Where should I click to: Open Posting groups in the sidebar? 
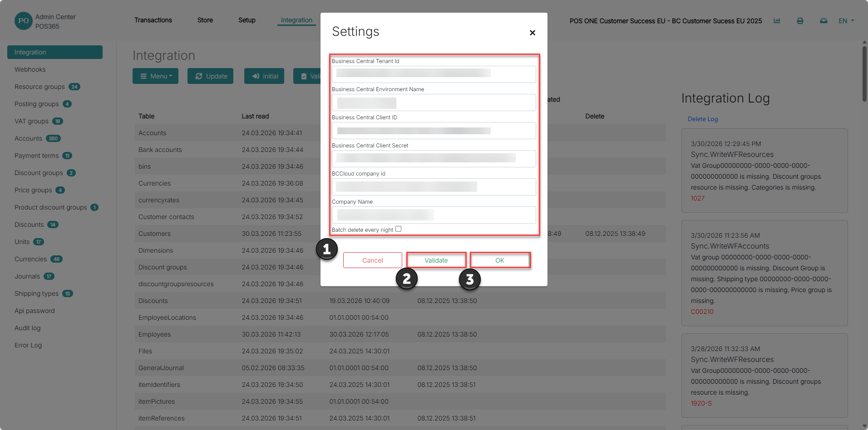point(36,104)
